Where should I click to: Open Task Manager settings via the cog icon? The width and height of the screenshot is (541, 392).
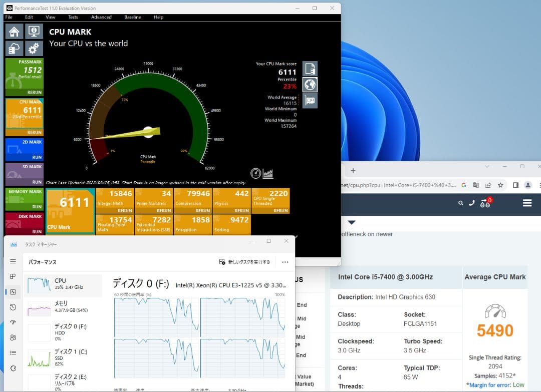(13, 368)
